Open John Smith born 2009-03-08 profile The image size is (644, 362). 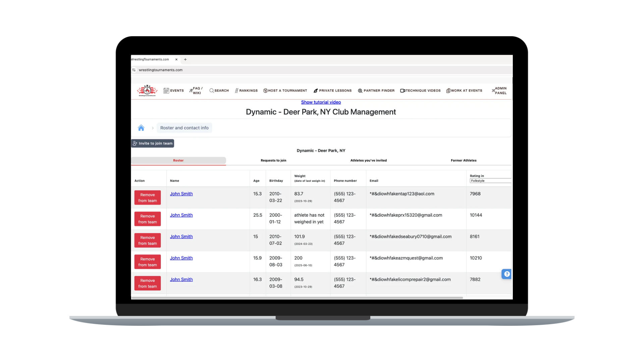click(x=181, y=280)
